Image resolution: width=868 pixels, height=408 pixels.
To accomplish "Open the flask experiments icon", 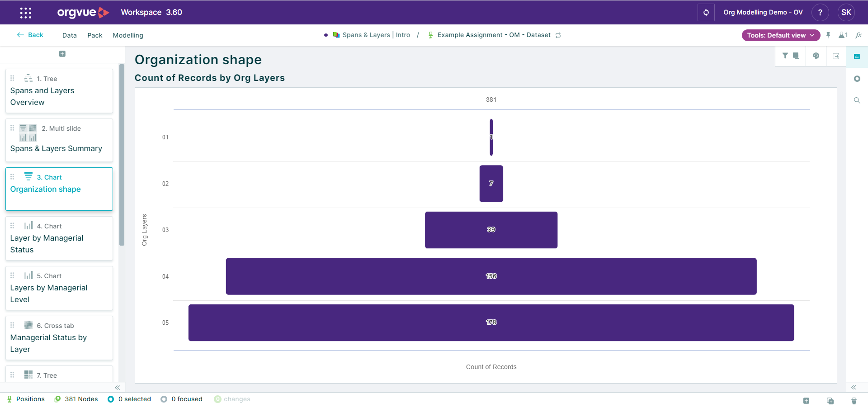I will point(843,35).
